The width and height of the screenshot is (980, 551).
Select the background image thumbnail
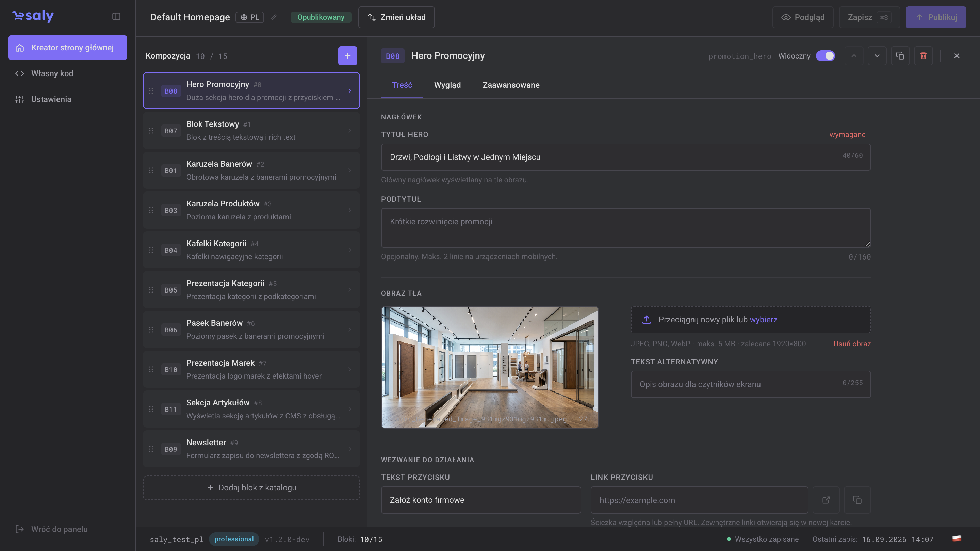click(x=490, y=367)
